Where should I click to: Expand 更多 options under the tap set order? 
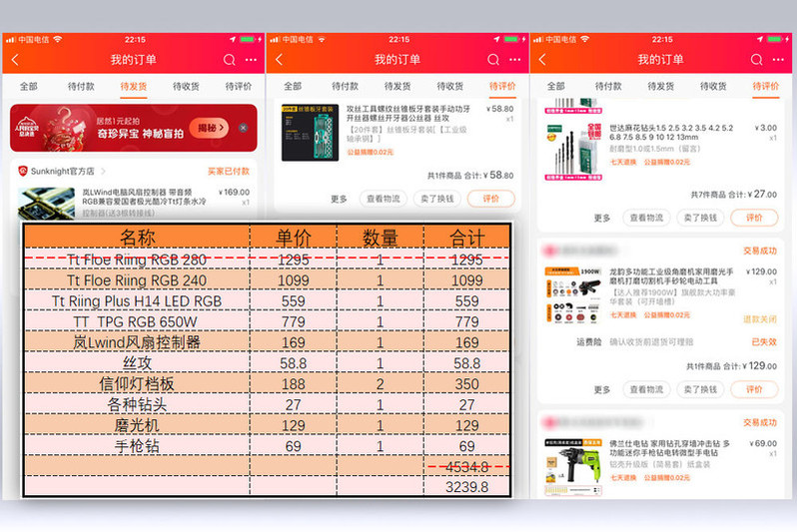340,199
